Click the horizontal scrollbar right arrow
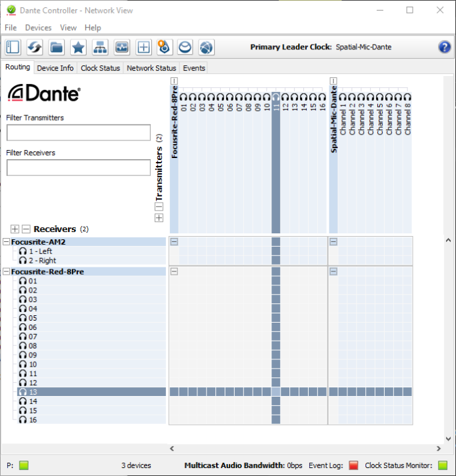 [x=439, y=449]
